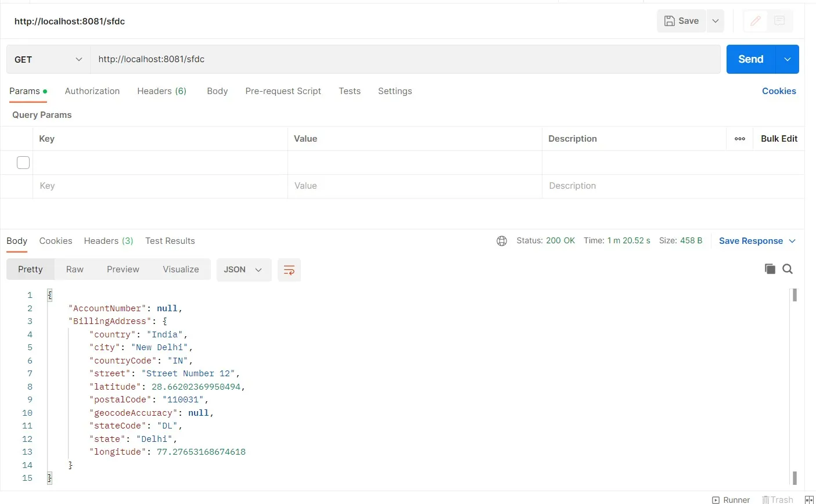816x504 pixels.
Task: Expand the Send button dropdown arrow
Action: tap(788, 59)
